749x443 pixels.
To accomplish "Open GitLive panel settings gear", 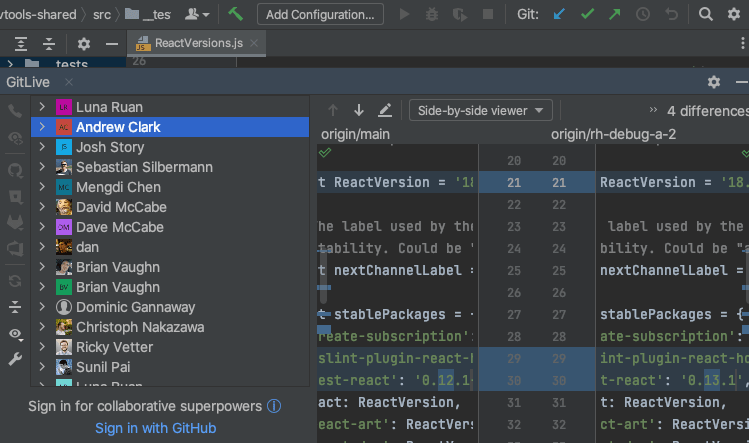I will tap(714, 82).
